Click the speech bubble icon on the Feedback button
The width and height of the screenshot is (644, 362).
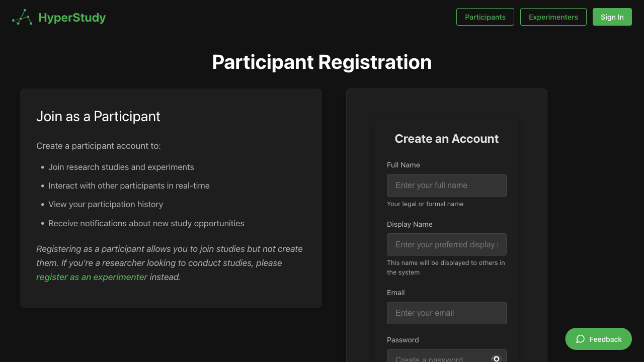(x=580, y=339)
